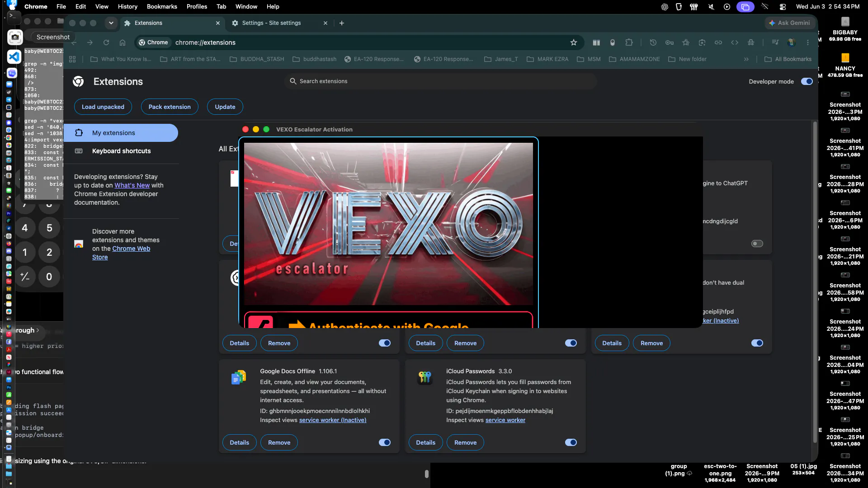
Task: Reload the extensions page
Action: pos(106,42)
